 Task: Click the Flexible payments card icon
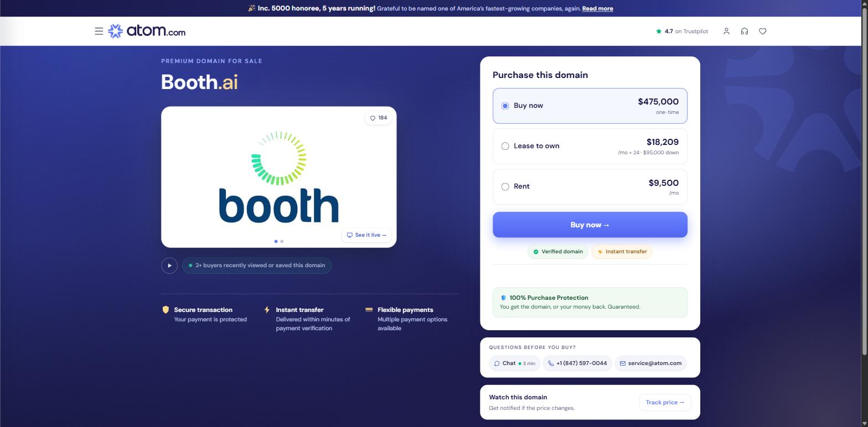coord(369,310)
